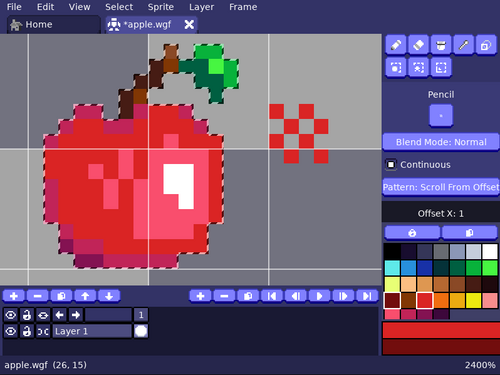Toggle lock on Layer 1

[x=27, y=331]
